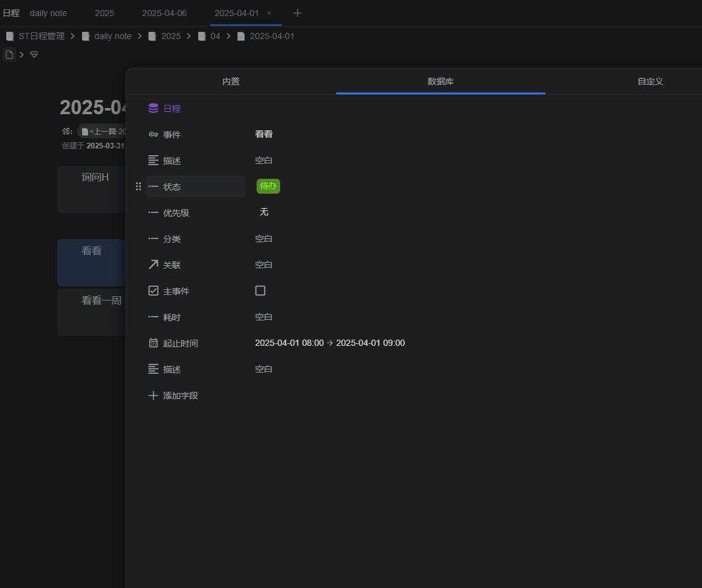This screenshot has width=702, height=588.
Task: Close the 2025-04-01 tab
Action: pyautogui.click(x=269, y=13)
